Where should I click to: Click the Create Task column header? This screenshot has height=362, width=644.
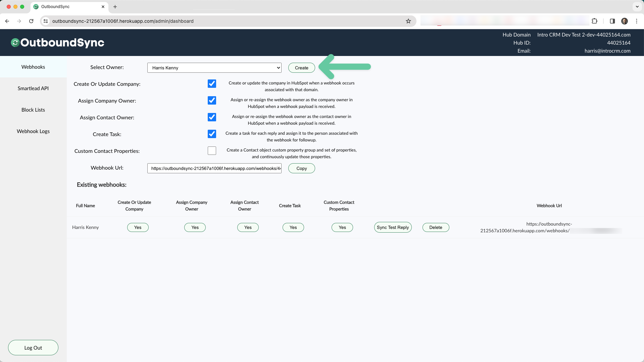(290, 206)
